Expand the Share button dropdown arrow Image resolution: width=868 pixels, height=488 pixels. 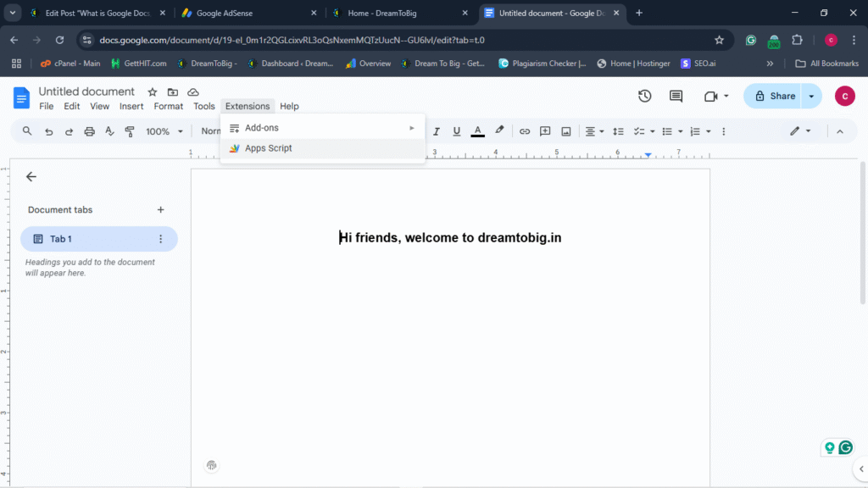[x=811, y=96]
